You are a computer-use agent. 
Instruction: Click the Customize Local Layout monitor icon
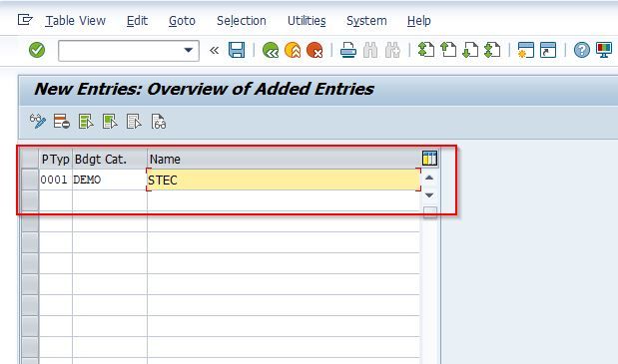[604, 51]
